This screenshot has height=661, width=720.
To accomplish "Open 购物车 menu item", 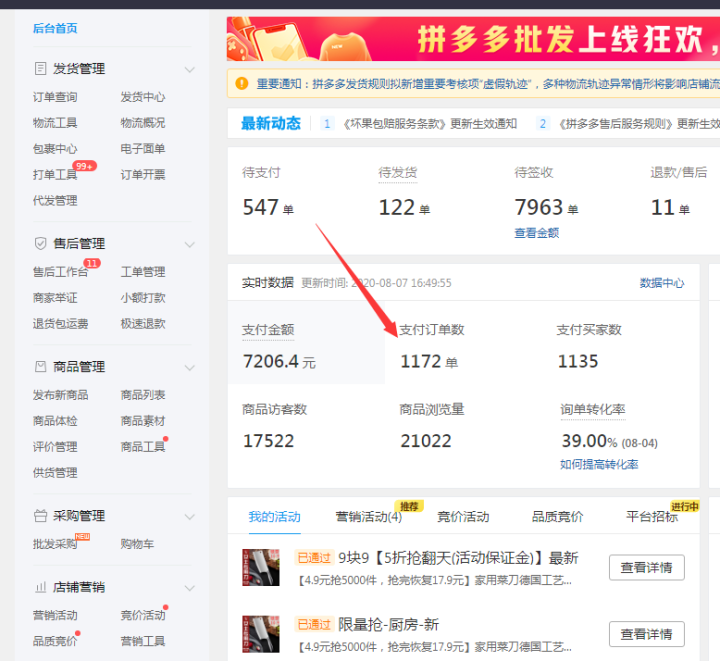I will (x=137, y=544).
